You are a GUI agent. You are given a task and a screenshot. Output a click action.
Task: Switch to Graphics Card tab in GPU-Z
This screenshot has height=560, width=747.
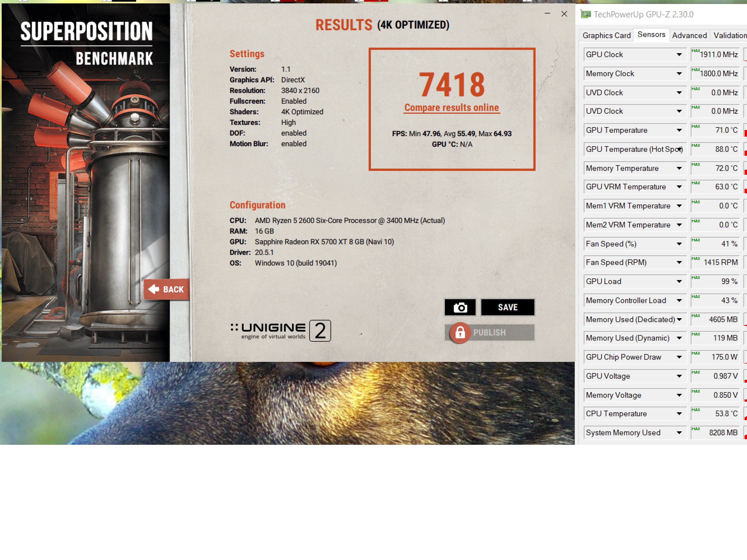click(607, 35)
